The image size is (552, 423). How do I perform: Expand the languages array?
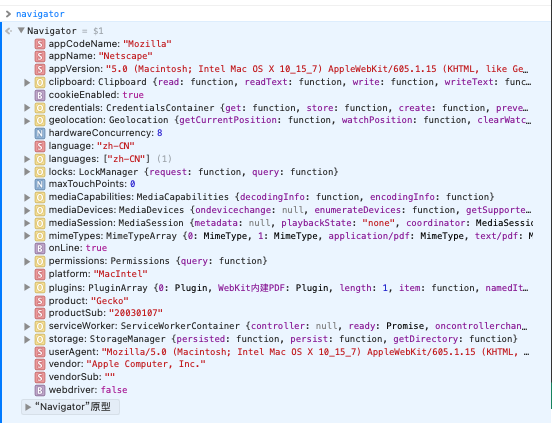click(27, 159)
